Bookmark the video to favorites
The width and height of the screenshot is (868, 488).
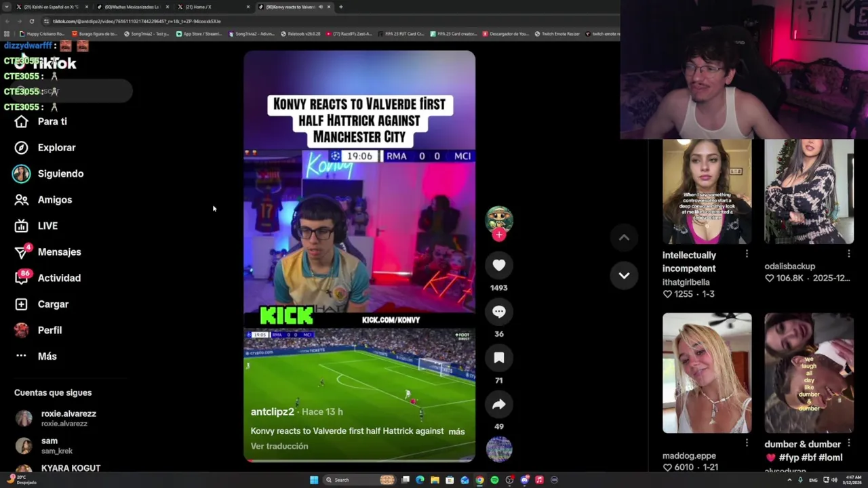499,357
